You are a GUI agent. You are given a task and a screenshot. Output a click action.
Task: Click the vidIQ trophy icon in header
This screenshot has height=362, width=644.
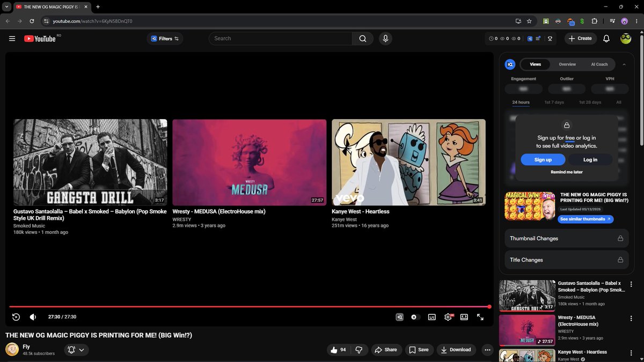point(550,39)
